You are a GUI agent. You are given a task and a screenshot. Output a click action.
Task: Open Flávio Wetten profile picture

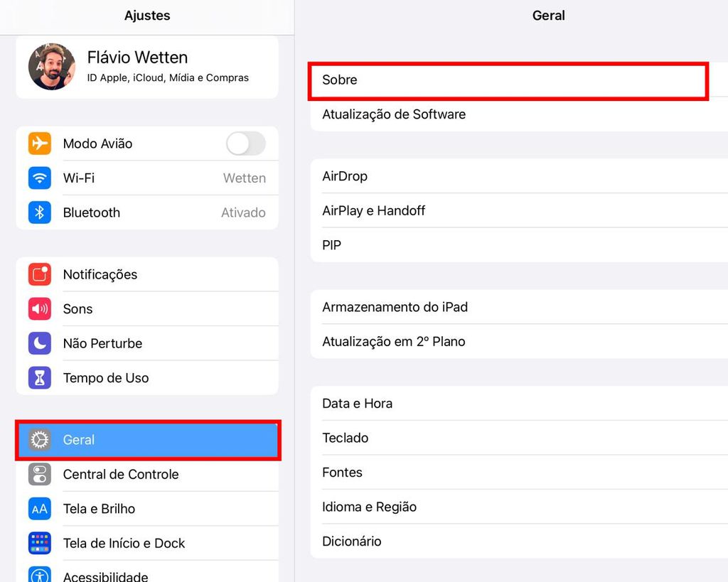51,66
